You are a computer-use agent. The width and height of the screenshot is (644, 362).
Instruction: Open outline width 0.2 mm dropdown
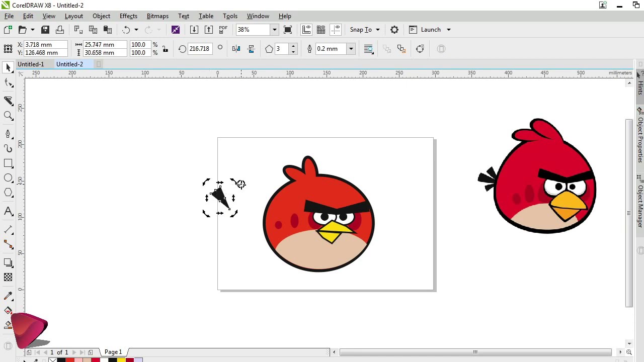[x=351, y=49]
